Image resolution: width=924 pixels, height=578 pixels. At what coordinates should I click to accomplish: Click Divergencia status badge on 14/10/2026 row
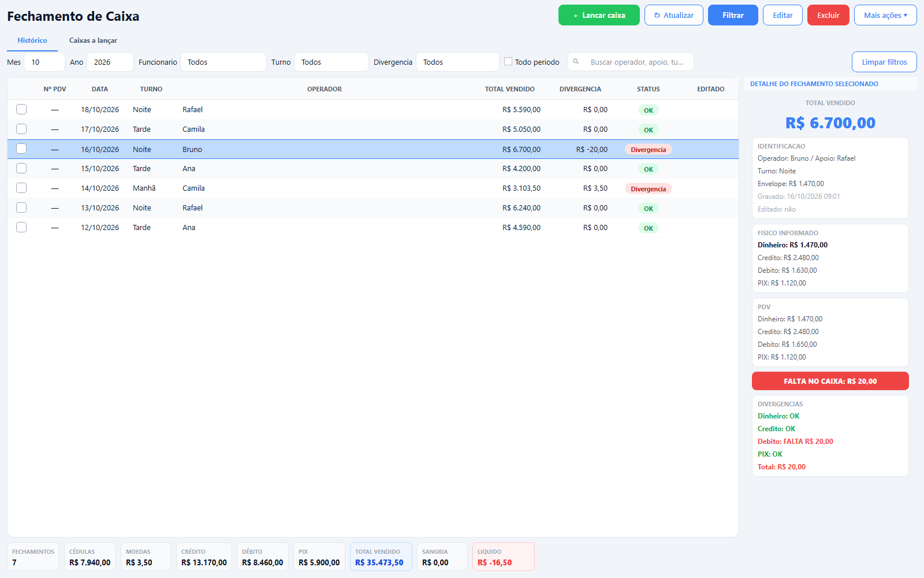click(648, 189)
